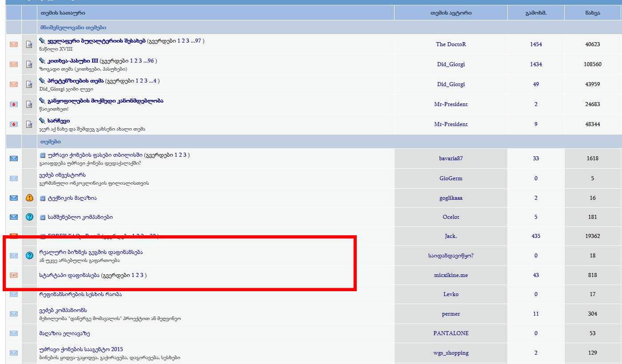Click the envelope icon beside ვეძებ კომპანიონს
622x364 pixels.
tap(14, 314)
